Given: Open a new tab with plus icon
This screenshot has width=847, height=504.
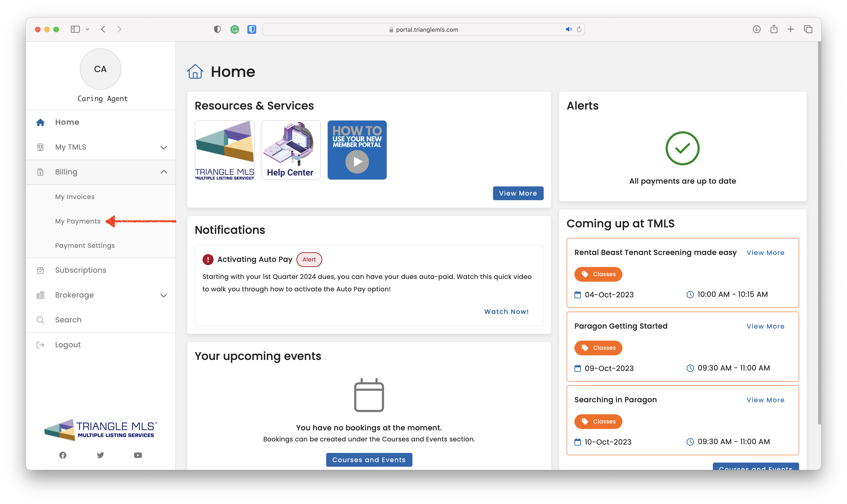Looking at the screenshot, I should [x=791, y=29].
